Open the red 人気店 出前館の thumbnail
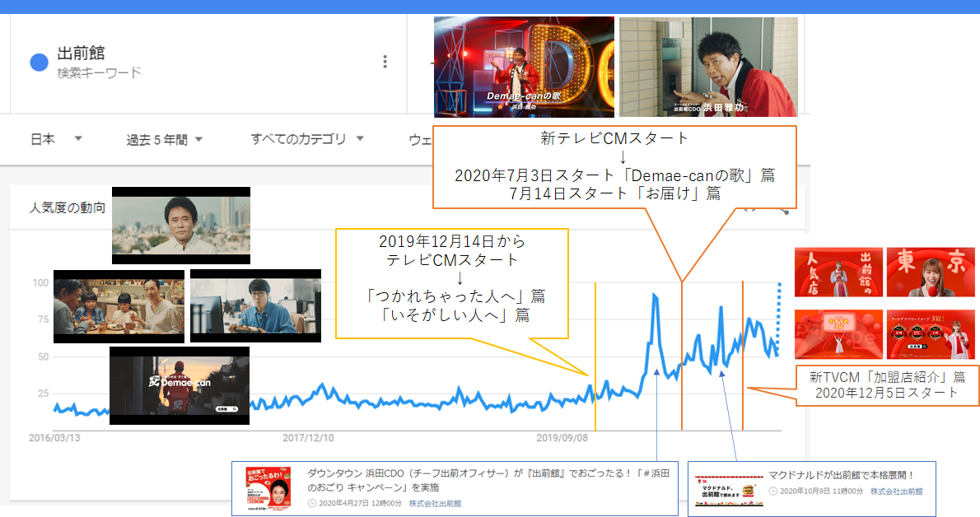980x517 pixels. (838, 272)
